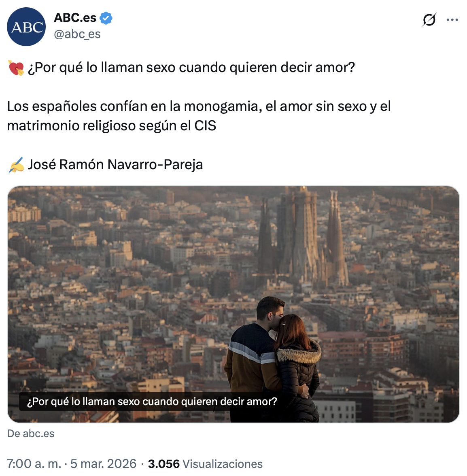Open the three-dot more options menu
This screenshot has width=467, height=476.
pos(452,20)
